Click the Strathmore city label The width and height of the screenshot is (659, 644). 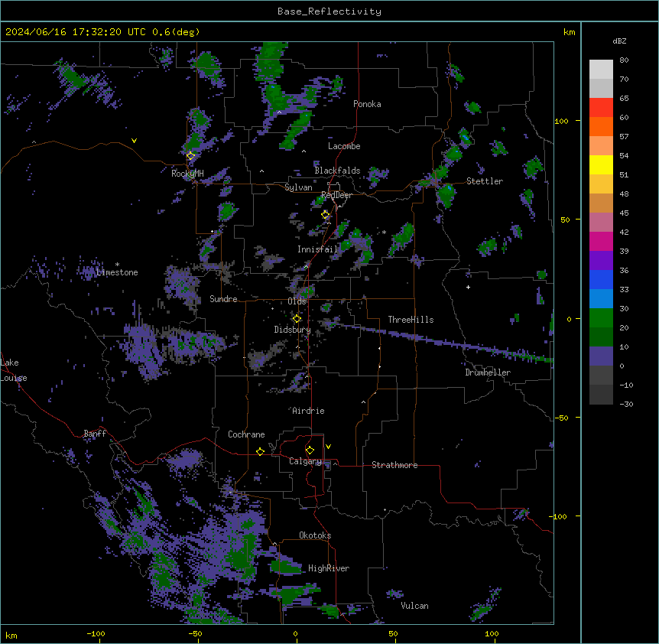pos(394,465)
